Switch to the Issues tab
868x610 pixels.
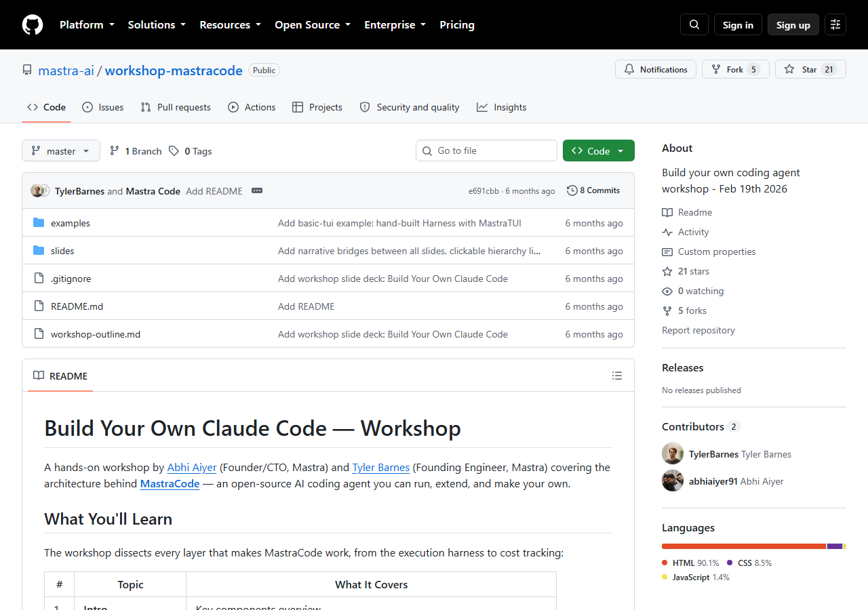pyautogui.click(x=103, y=107)
